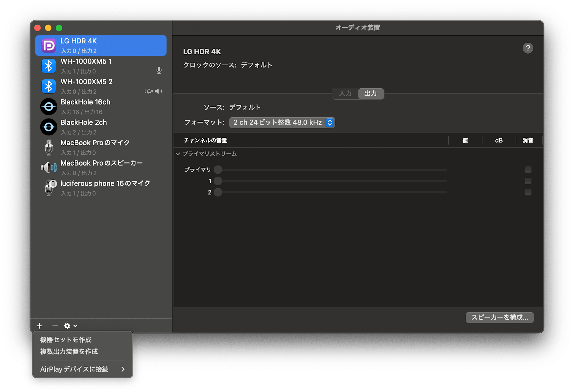
Task: Choose 複数出力装置を作成 from the menu
Action: tap(69, 352)
